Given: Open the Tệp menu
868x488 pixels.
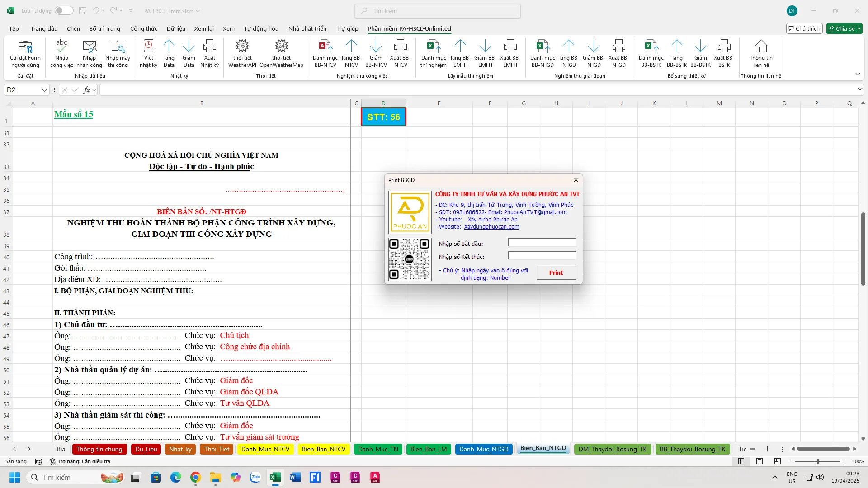Looking at the screenshot, I should (14, 28).
